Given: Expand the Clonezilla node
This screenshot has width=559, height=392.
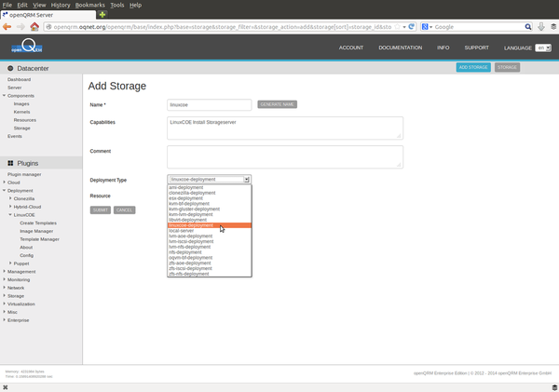Looking at the screenshot, I should tap(10, 198).
